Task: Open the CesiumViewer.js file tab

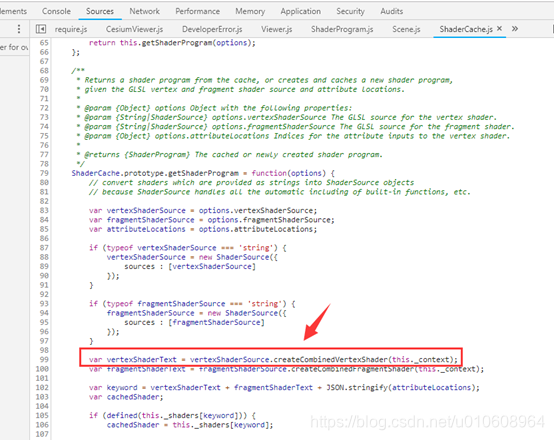Action: tap(134, 29)
